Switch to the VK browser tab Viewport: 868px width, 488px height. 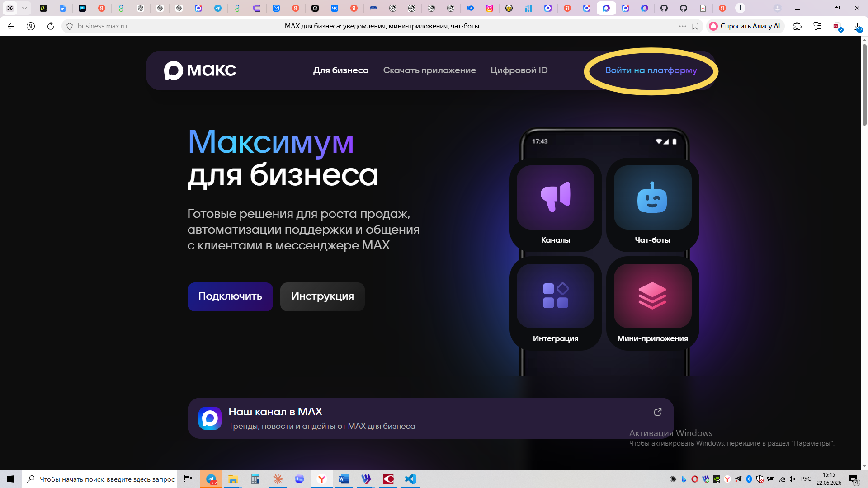click(335, 8)
